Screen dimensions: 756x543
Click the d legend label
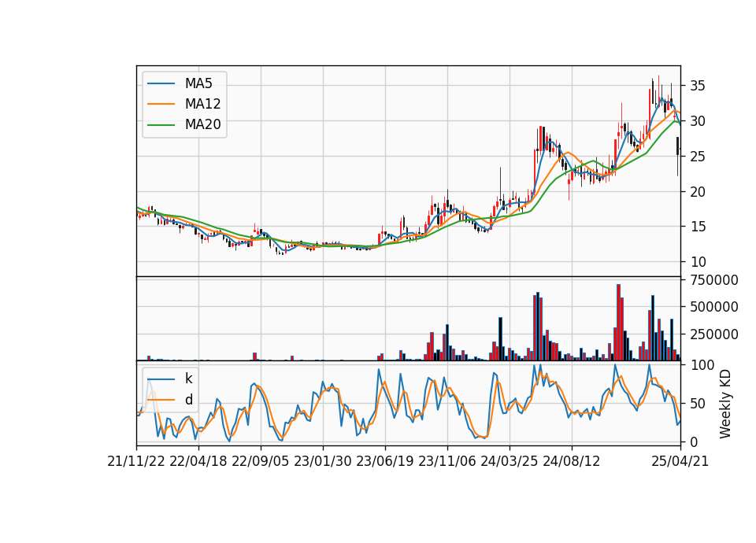pos(189,400)
